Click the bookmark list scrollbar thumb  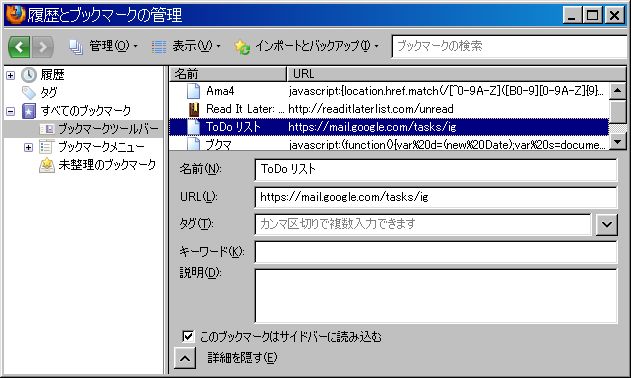[618, 112]
